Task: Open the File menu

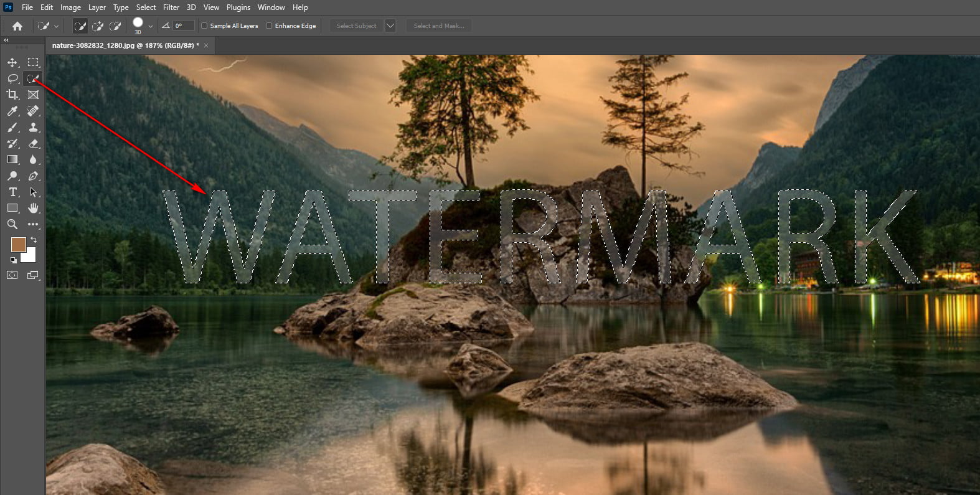Action: 27,7
